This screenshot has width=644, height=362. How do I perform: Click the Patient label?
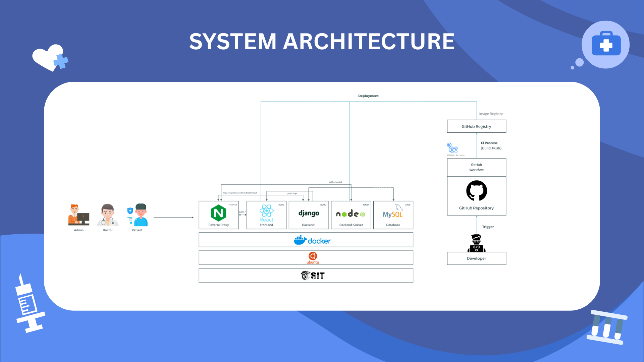[137, 230]
